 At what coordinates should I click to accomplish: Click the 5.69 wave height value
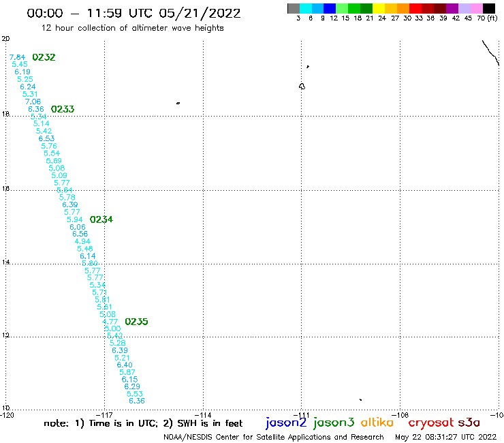coord(54,161)
